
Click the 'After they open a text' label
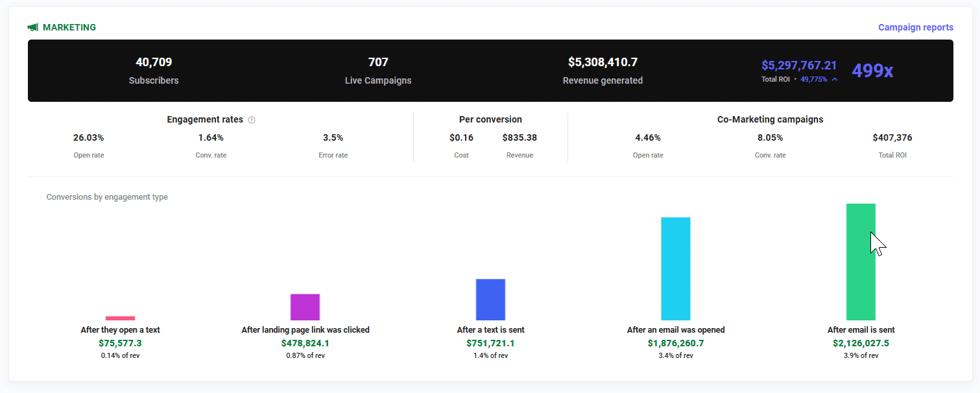click(121, 330)
